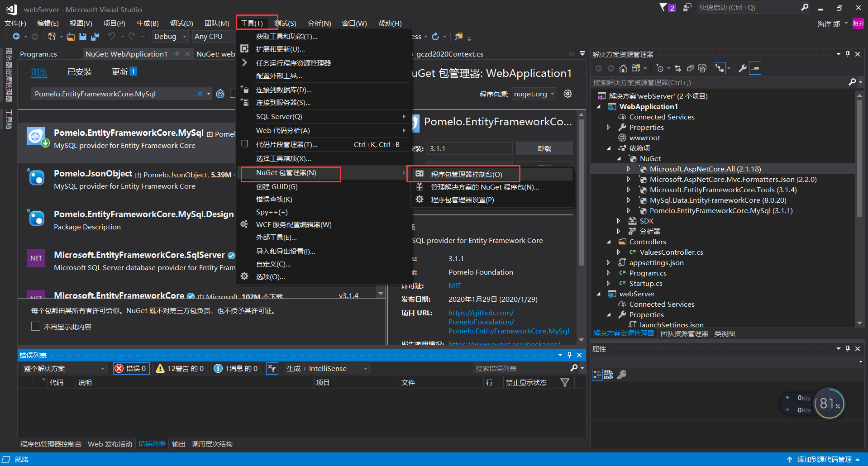Viewport: 868px width, 466px height.
Task: Collapse the WebApplication1 project node
Action: pyautogui.click(x=599, y=107)
